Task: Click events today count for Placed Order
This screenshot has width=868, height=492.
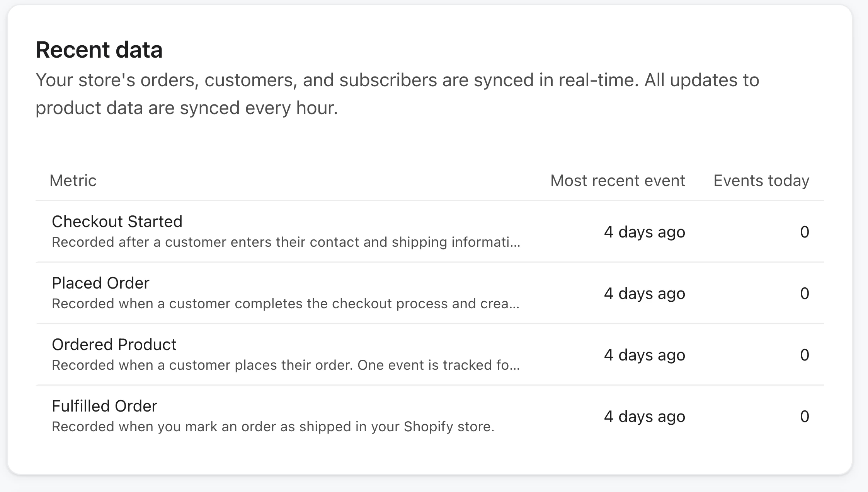Action: click(x=805, y=294)
